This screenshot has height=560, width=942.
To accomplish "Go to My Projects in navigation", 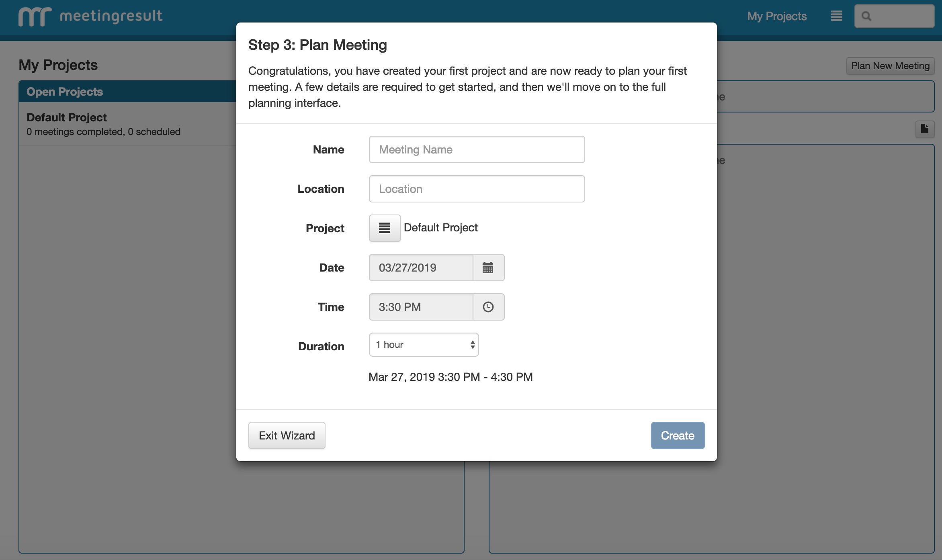I will click(x=776, y=16).
